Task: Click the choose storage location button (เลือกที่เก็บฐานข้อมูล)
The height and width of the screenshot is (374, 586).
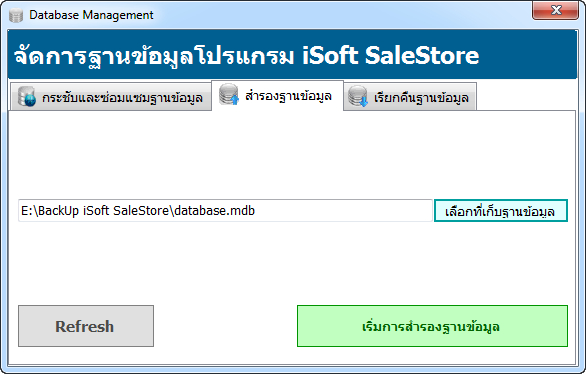Action: 501,211
